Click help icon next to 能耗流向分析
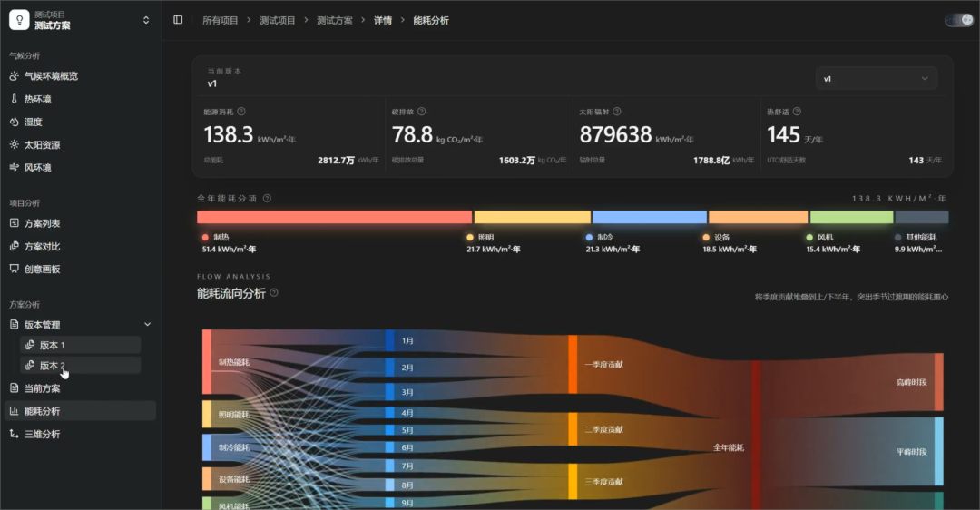 tap(274, 292)
